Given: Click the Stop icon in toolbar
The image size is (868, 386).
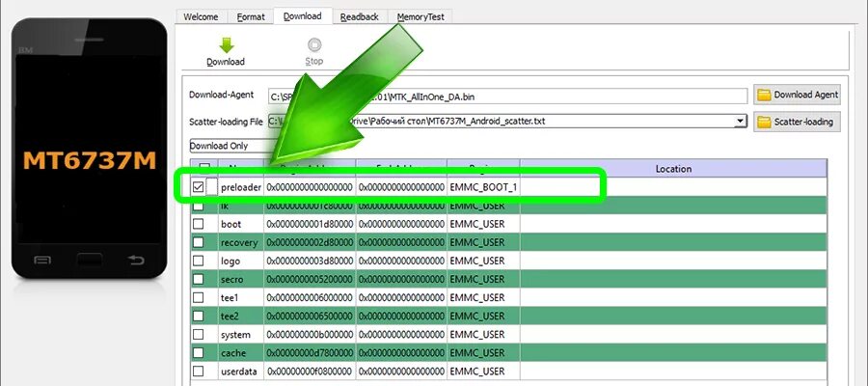Looking at the screenshot, I should click(314, 45).
